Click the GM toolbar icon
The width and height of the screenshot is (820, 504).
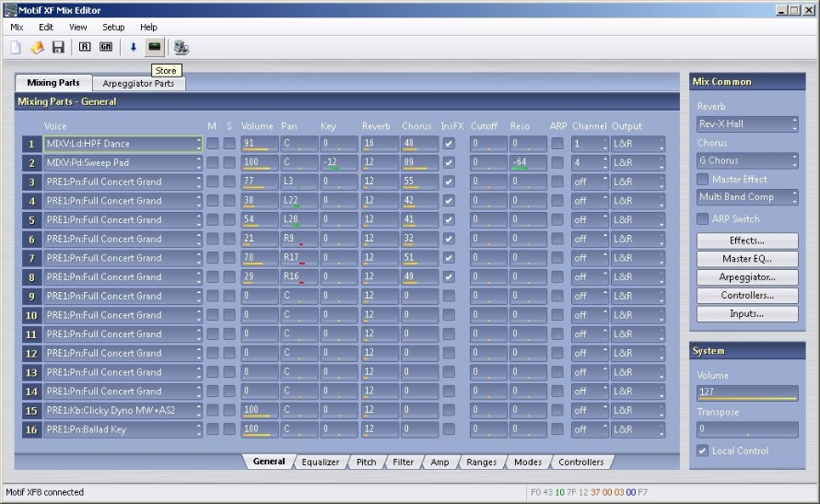tap(106, 47)
